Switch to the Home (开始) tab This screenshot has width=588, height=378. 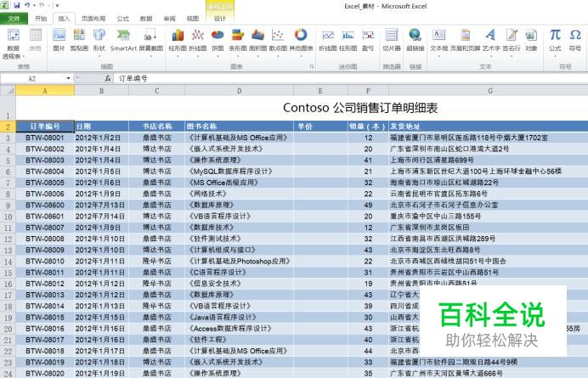click(x=41, y=19)
